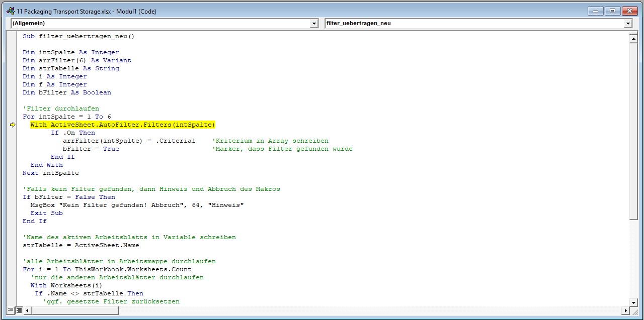Click the vertical scrollbar thumb
The height and width of the screenshot is (320, 644).
click(x=633, y=131)
